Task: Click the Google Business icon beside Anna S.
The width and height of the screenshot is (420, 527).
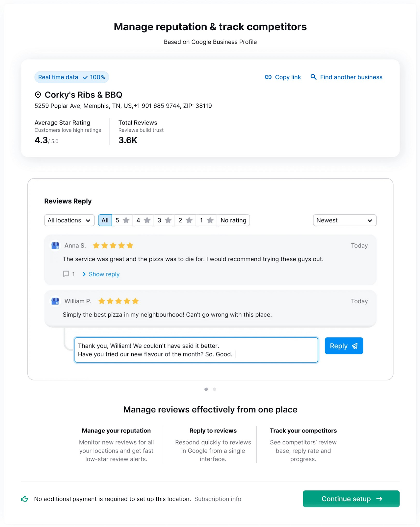Action: [x=55, y=246]
